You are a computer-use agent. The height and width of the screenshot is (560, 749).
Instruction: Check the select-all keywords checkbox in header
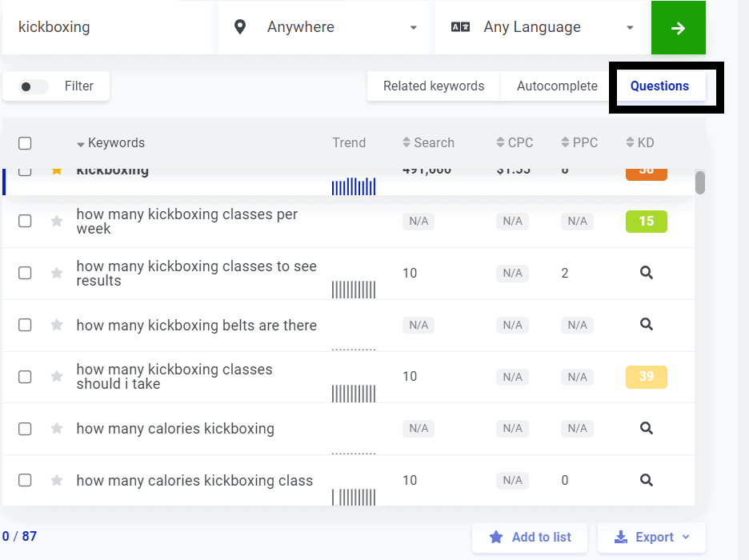click(25, 143)
